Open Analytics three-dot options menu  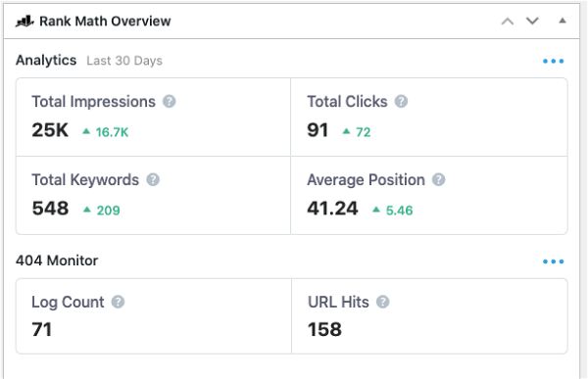(553, 61)
